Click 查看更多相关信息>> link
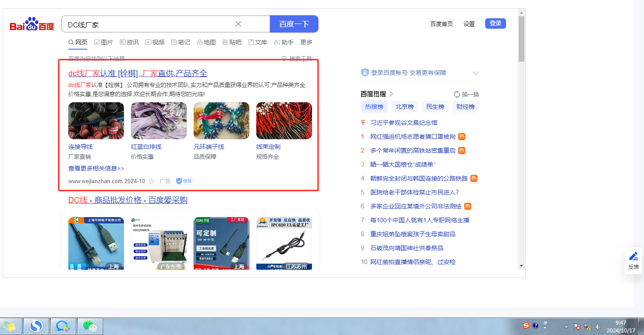This screenshot has width=644, height=335. pyautogui.click(x=96, y=168)
